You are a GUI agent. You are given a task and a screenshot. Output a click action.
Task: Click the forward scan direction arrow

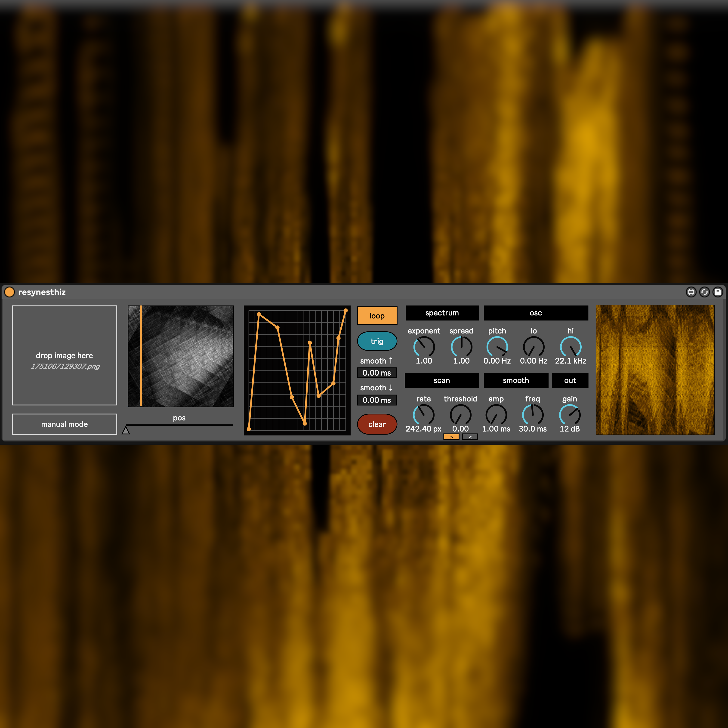[451, 437]
